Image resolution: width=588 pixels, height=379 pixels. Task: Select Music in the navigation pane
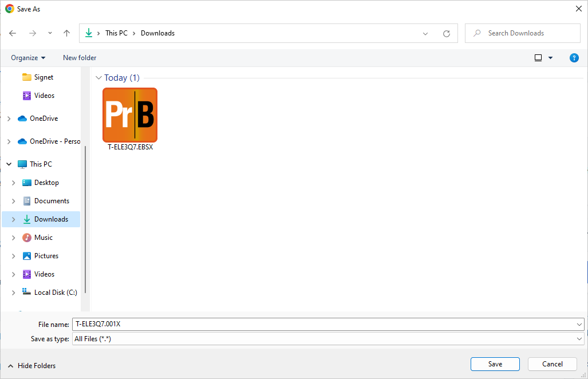(43, 238)
